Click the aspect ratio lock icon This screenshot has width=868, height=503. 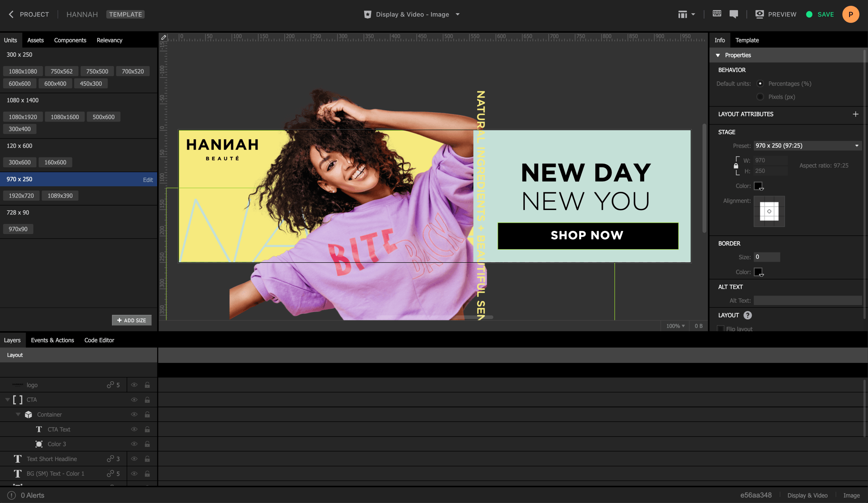(x=736, y=166)
